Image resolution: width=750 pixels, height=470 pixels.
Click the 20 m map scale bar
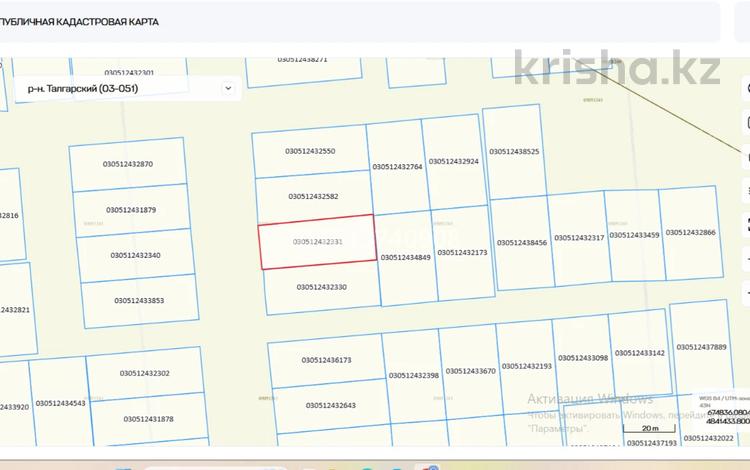click(650, 428)
